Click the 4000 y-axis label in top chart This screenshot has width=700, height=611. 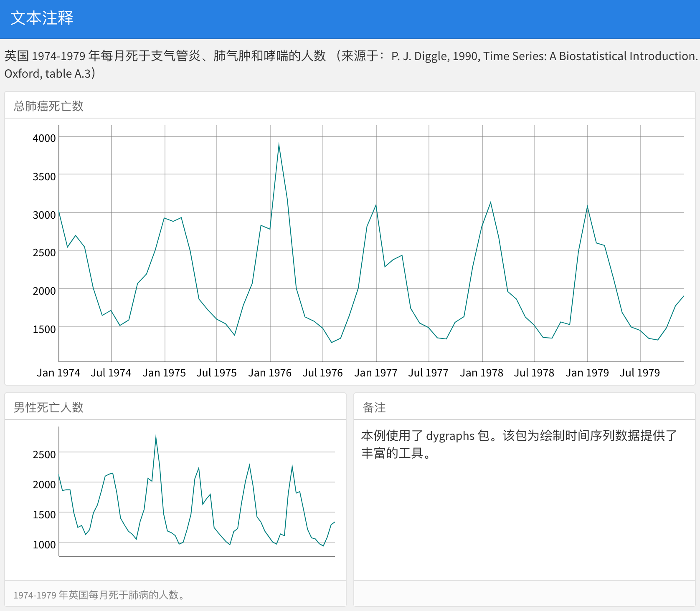pos(44,138)
